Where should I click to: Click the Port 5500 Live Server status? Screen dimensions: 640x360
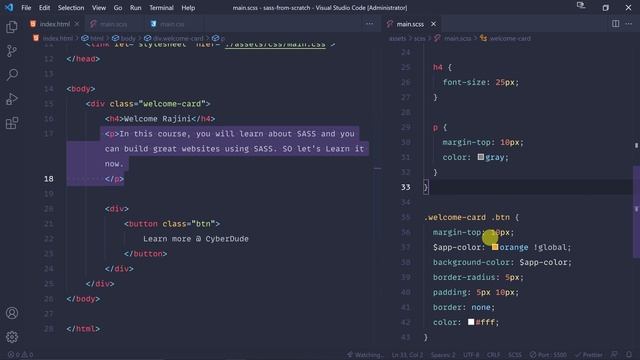548,355
